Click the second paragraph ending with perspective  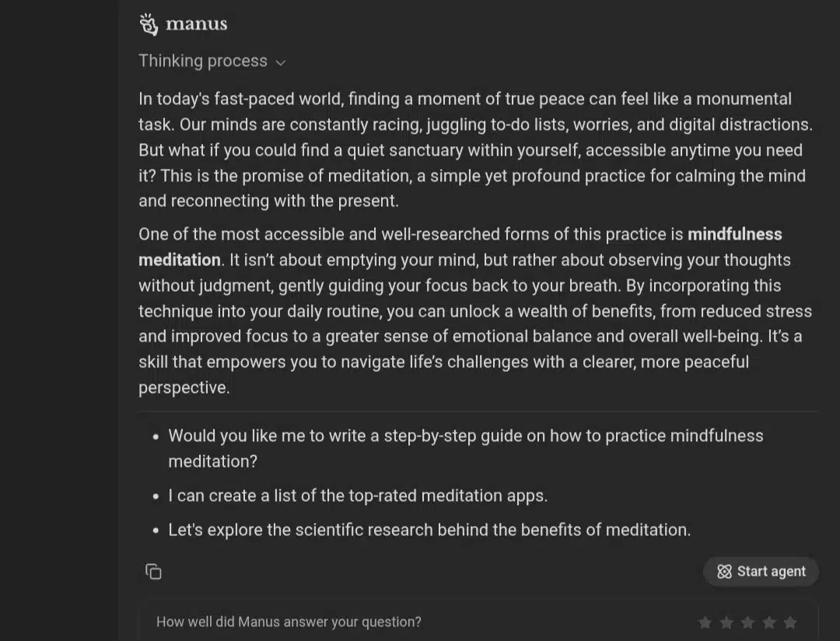(476, 311)
